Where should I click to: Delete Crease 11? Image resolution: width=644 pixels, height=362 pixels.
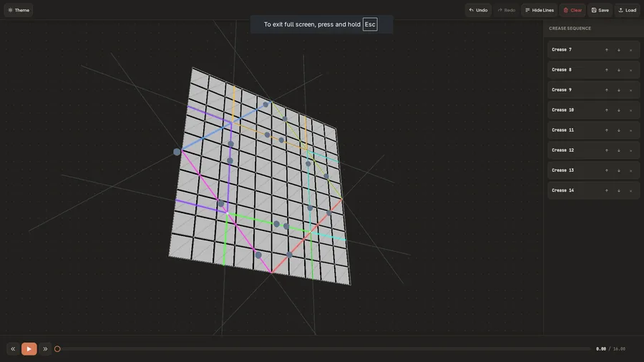tap(631, 130)
